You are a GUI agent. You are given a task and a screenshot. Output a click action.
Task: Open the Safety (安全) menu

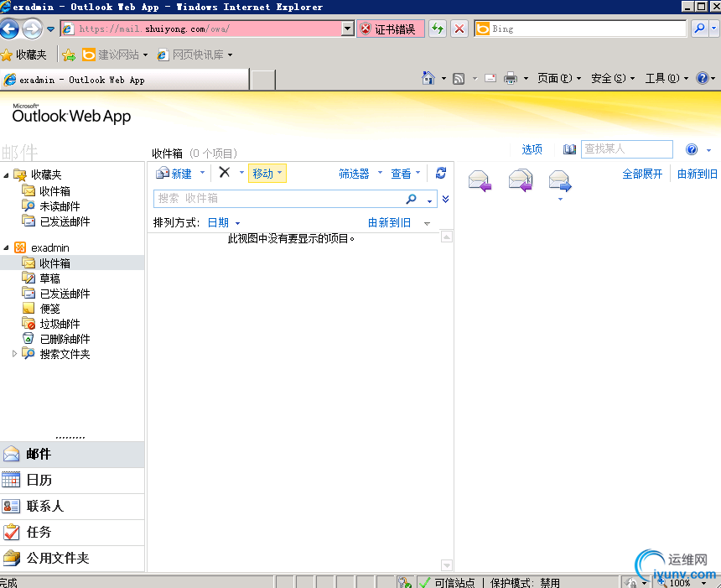613,78
